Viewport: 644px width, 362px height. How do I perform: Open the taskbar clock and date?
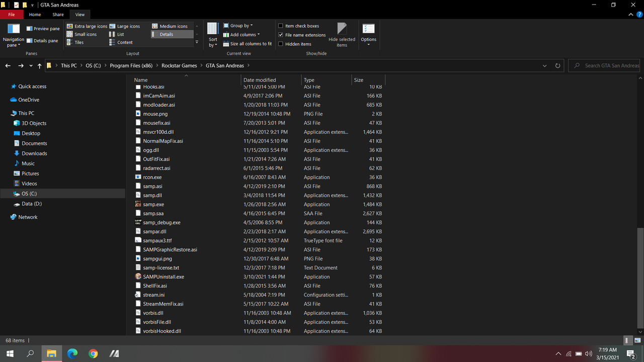pos(608,354)
